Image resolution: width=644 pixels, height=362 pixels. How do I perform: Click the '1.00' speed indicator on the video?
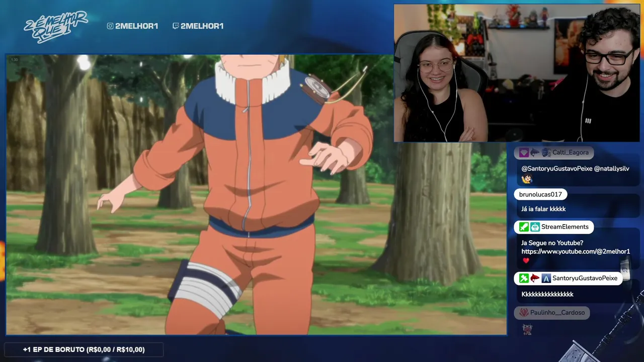point(14,60)
